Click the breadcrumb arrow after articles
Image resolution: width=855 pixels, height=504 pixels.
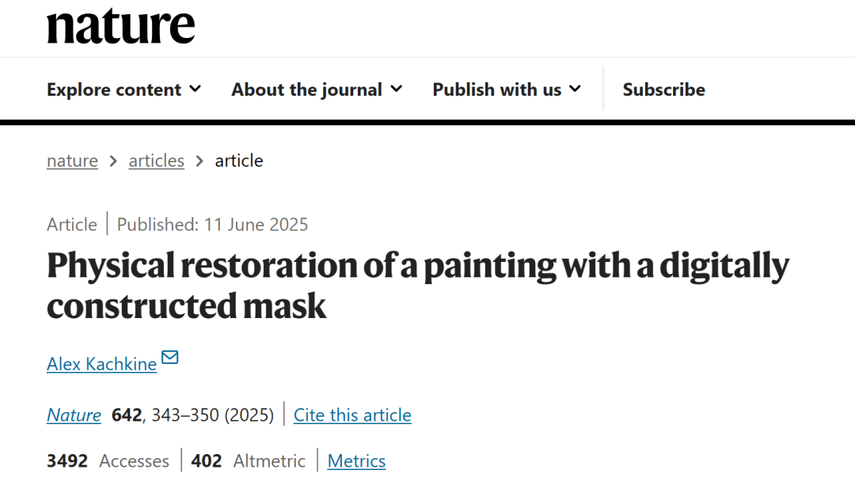(x=199, y=161)
